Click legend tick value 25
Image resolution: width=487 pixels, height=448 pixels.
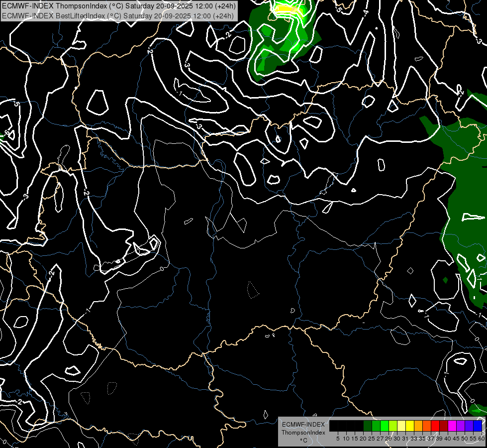coord(372,439)
